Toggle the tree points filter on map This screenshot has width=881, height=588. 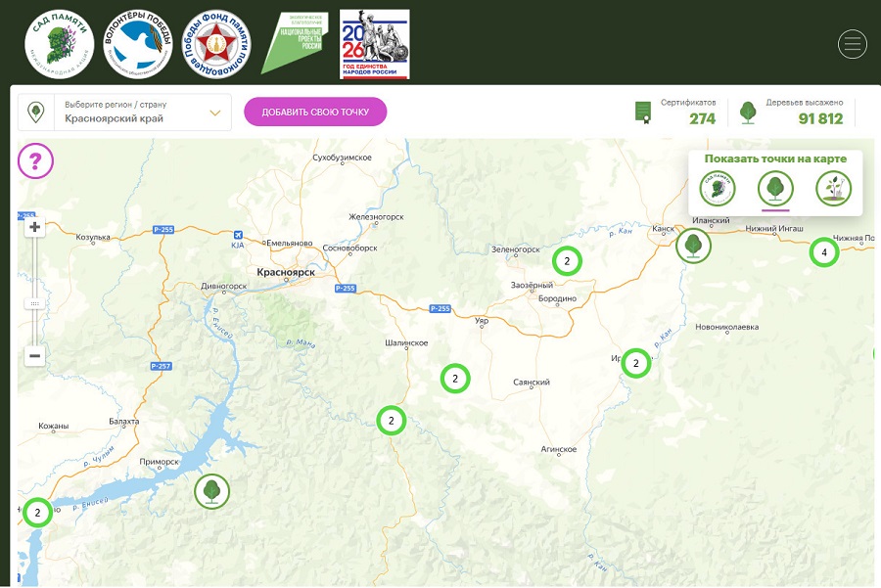click(775, 188)
